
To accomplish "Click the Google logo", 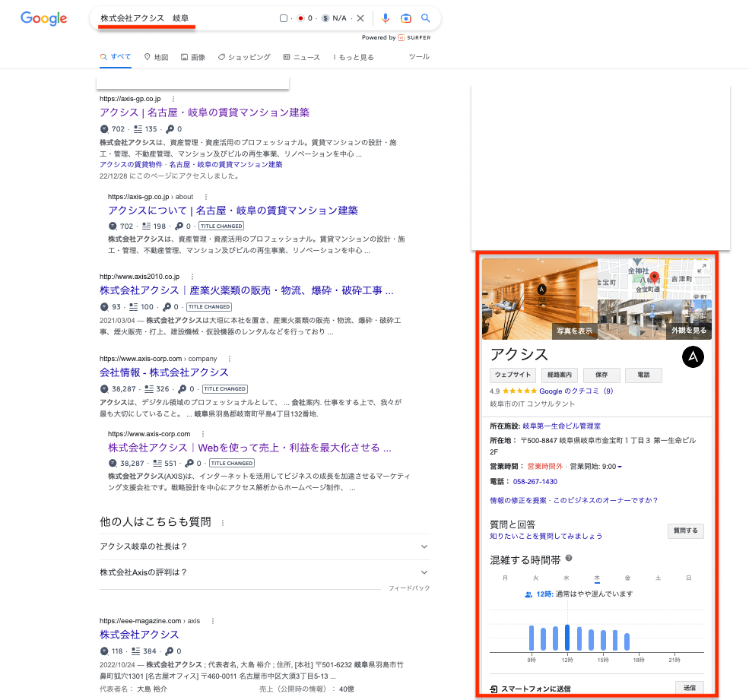I will (x=44, y=18).
